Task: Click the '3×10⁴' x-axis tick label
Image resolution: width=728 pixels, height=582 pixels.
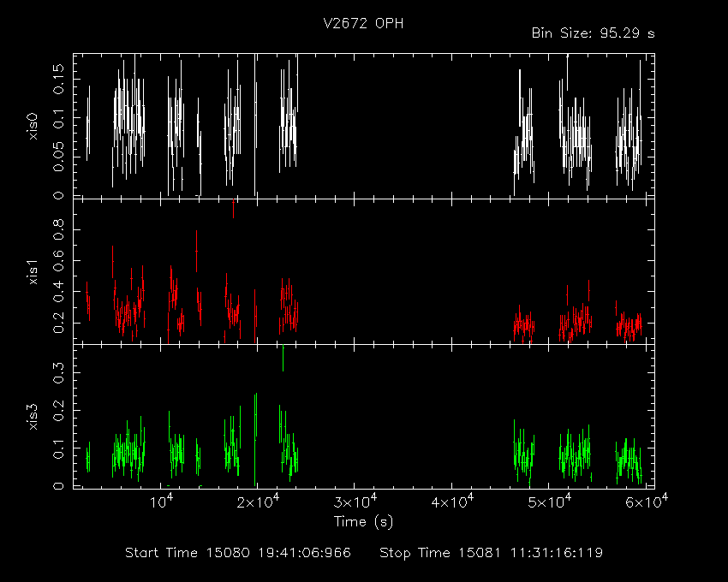Action: click(355, 502)
